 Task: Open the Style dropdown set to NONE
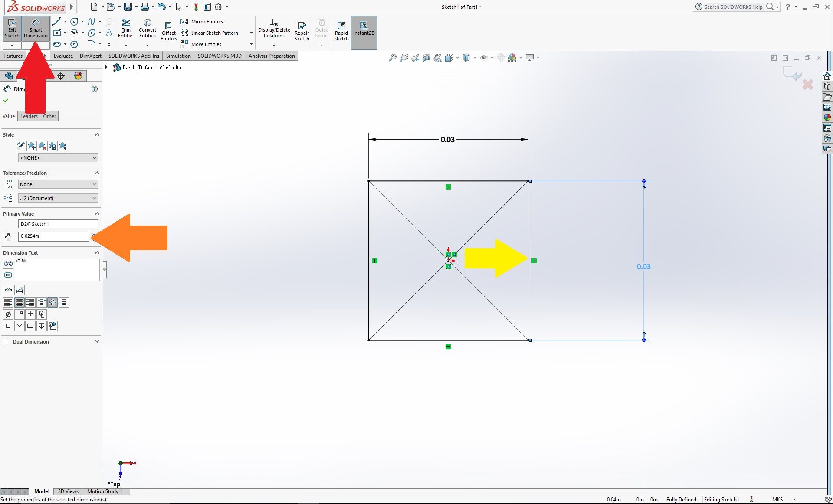point(58,157)
